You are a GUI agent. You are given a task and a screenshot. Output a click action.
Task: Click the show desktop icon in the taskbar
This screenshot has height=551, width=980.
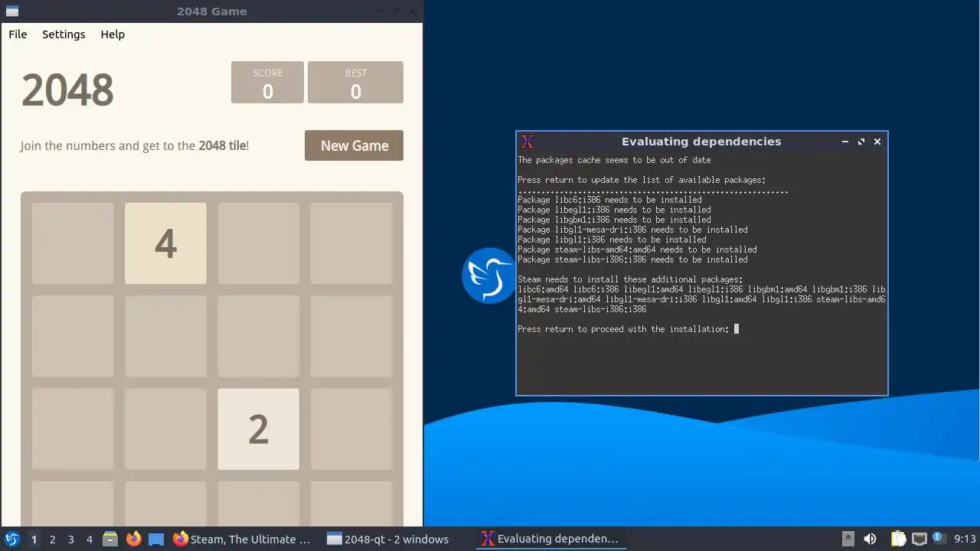coord(156,540)
